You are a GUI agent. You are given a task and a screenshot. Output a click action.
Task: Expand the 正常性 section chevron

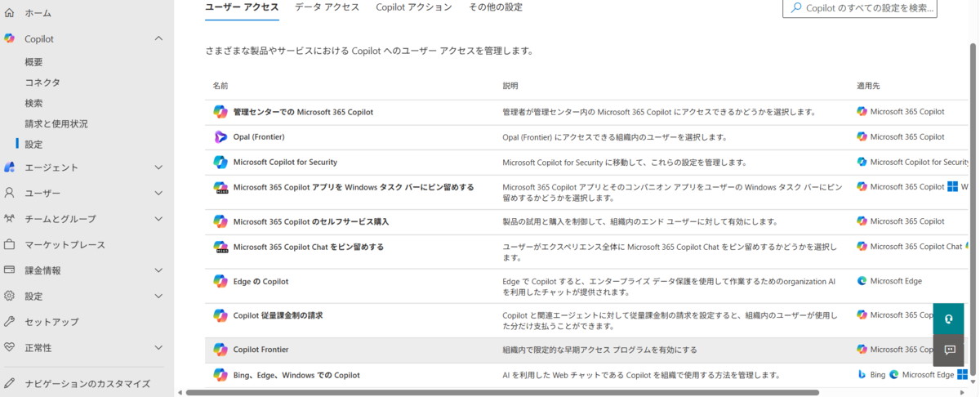coord(158,347)
